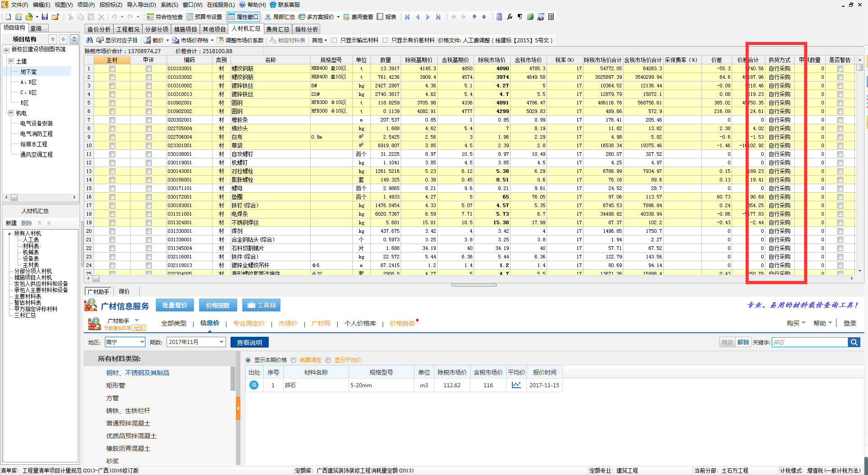Expand the 载价 dropdown arrow
The height and width of the screenshot is (475, 868).
point(167,41)
